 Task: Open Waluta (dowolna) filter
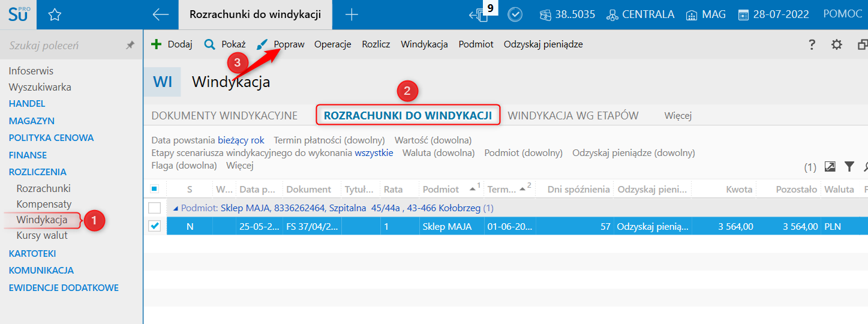(438, 153)
